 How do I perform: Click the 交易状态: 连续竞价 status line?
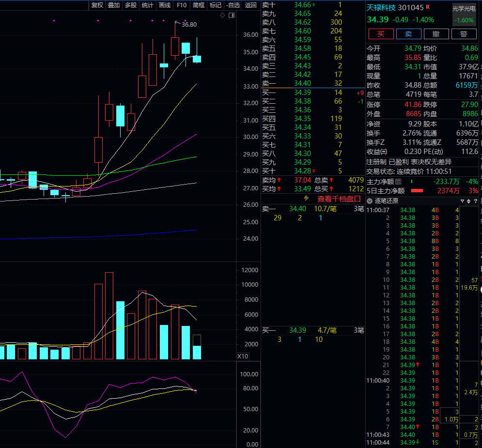pyautogui.click(x=409, y=171)
